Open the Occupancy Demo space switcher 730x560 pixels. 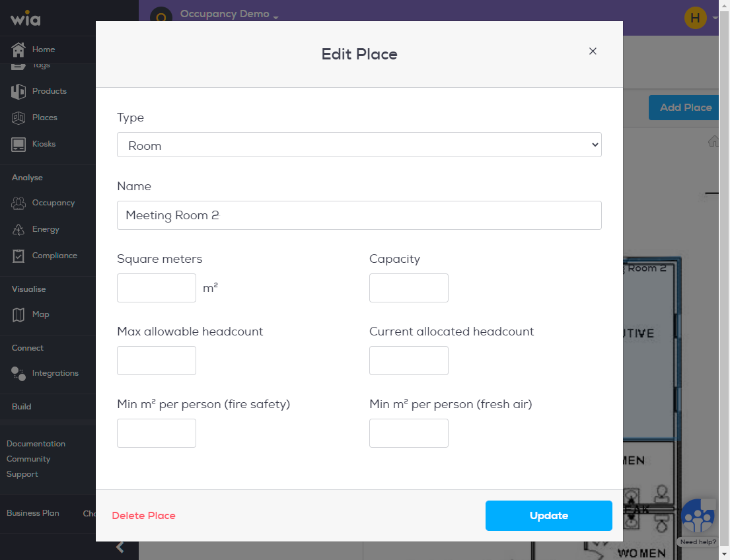[x=229, y=15]
